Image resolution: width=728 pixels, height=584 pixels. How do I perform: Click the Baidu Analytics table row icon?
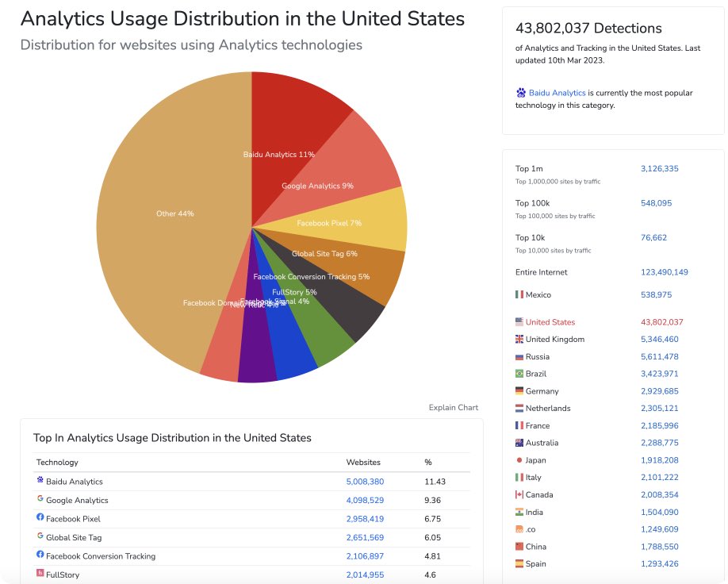40,480
